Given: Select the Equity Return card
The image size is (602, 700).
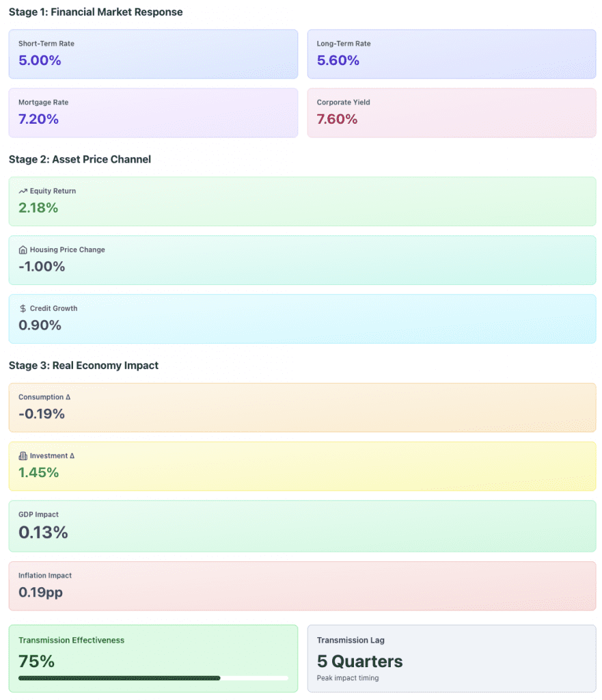Looking at the screenshot, I should tap(301, 201).
